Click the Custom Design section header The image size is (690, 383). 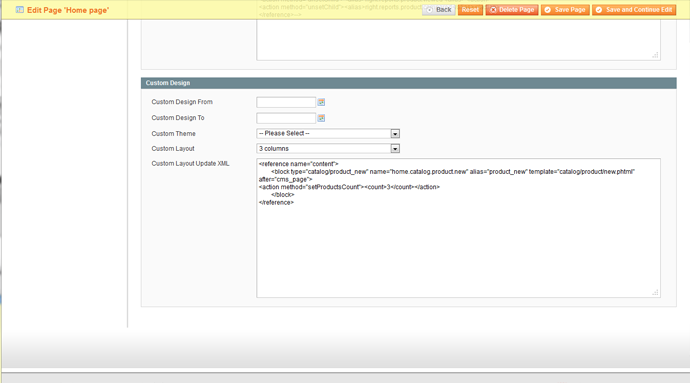[x=408, y=83]
